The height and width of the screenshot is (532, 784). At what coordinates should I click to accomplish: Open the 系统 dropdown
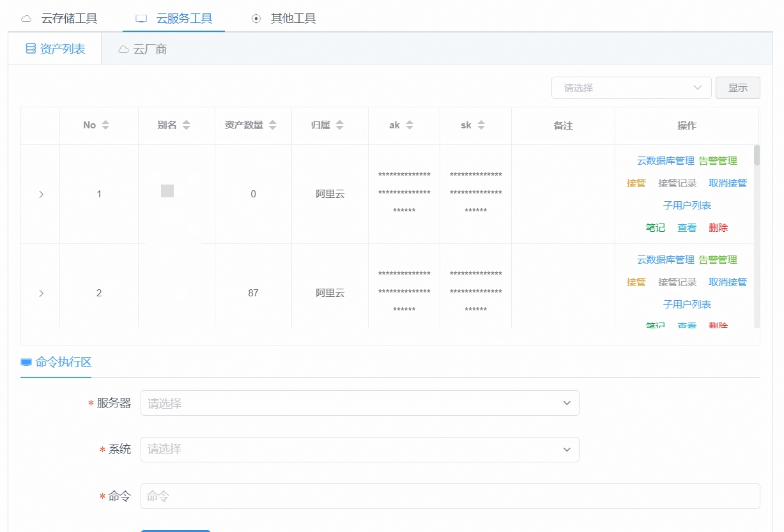point(360,450)
